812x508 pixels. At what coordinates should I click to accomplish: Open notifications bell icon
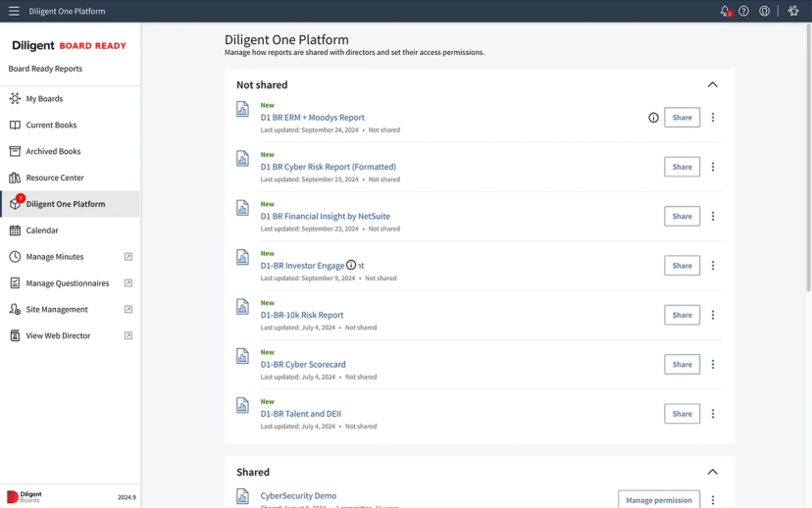click(x=725, y=11)
